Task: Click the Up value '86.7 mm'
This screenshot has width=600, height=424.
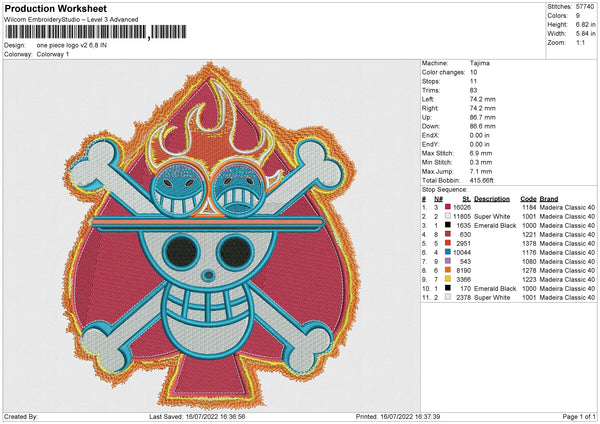Action: tap(483, 117)
